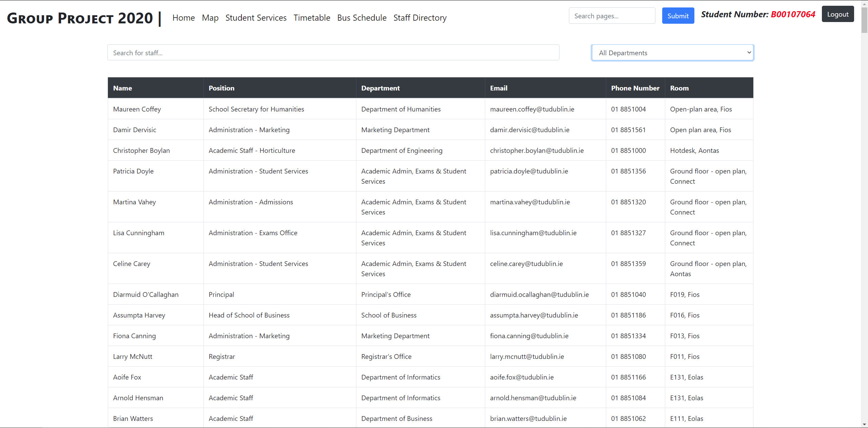Click the Department column header
This screenshot has width=868, height=428.
[x=420, y=88]
